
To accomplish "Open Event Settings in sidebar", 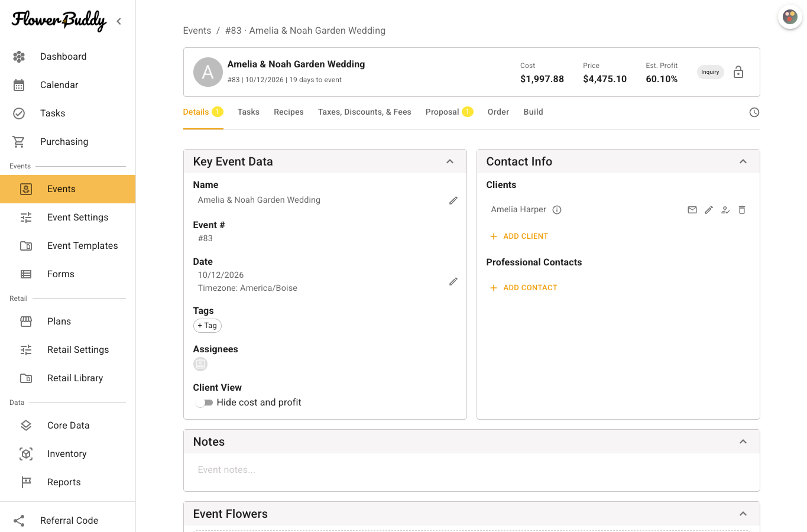I will tap(67, 218).
